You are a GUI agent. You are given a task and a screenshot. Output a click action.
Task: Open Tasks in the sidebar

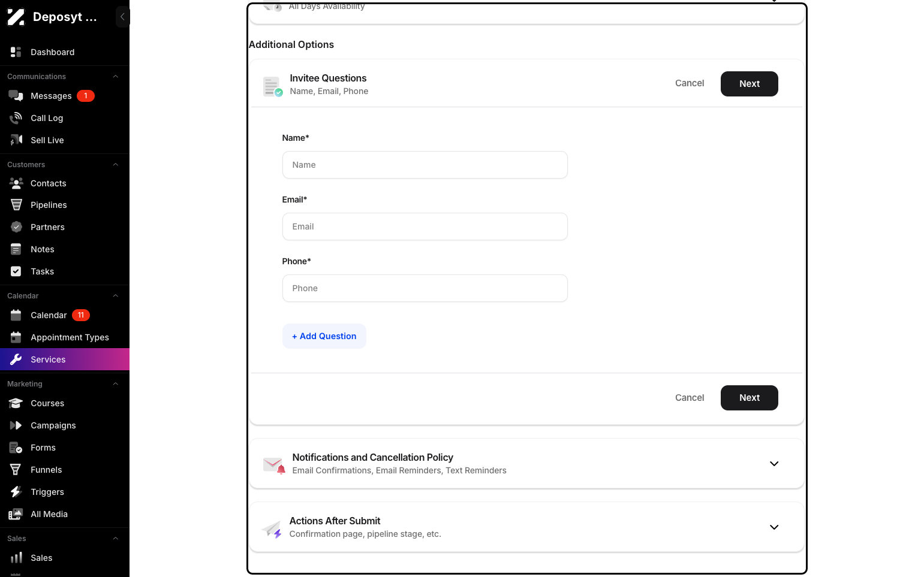[65, 271]
